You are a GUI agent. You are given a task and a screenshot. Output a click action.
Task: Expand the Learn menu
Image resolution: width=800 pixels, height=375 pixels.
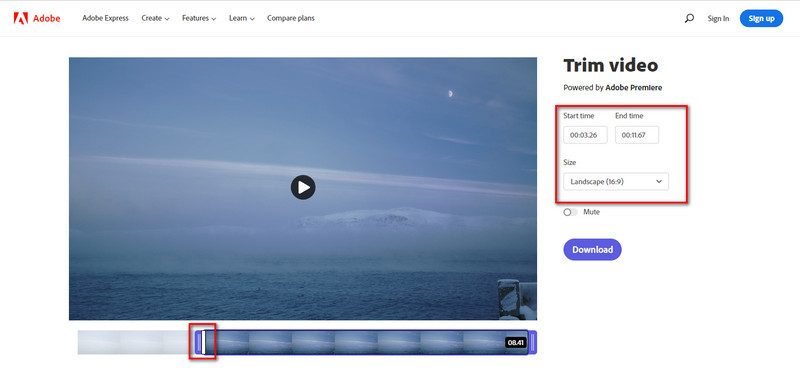[x=241, y=18]
